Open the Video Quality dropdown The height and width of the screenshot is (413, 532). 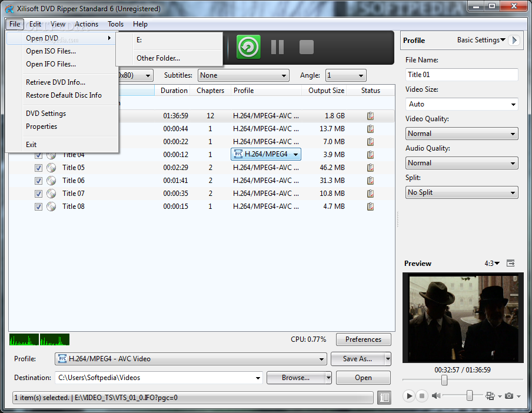pos(462,134)
